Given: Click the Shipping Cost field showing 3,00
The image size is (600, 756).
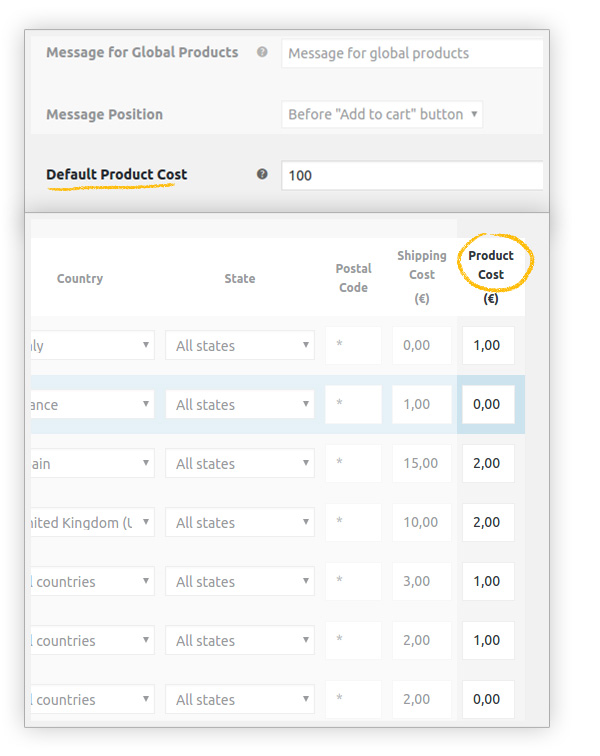Looking at the screenshot, I should (x=422, y=582).
